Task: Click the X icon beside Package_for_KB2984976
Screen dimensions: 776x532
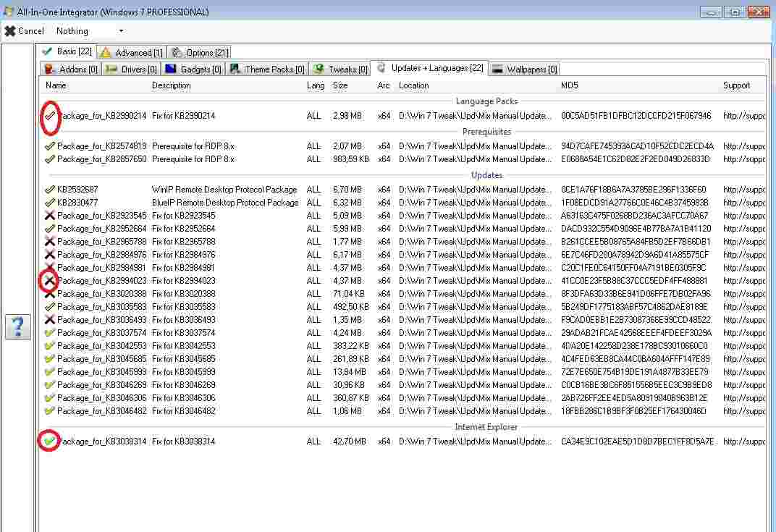Action: click(49, 255)
